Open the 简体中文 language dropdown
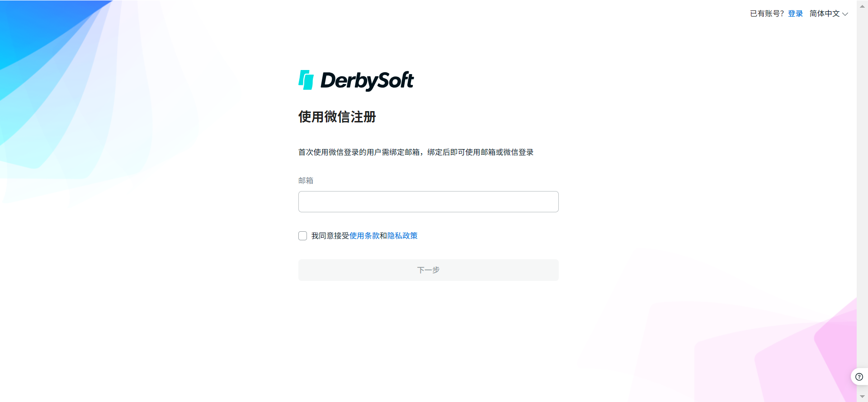The image size is (868, 402). 829,14
